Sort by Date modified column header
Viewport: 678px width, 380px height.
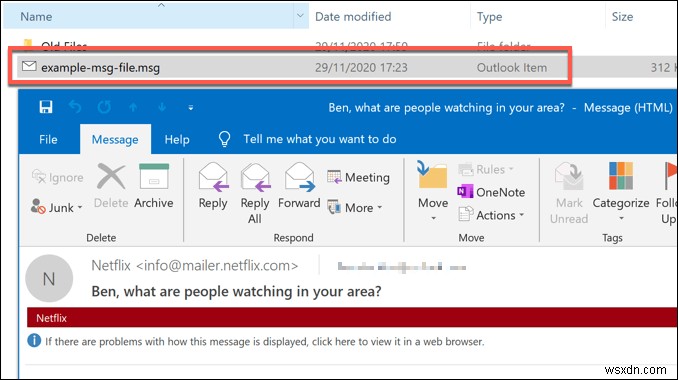point(353,16)
